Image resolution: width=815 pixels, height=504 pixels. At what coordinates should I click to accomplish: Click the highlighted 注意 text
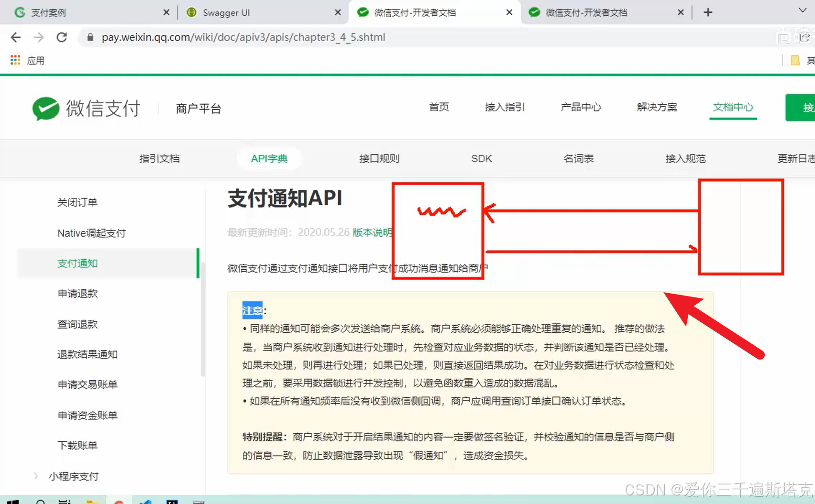pos(252,310)
